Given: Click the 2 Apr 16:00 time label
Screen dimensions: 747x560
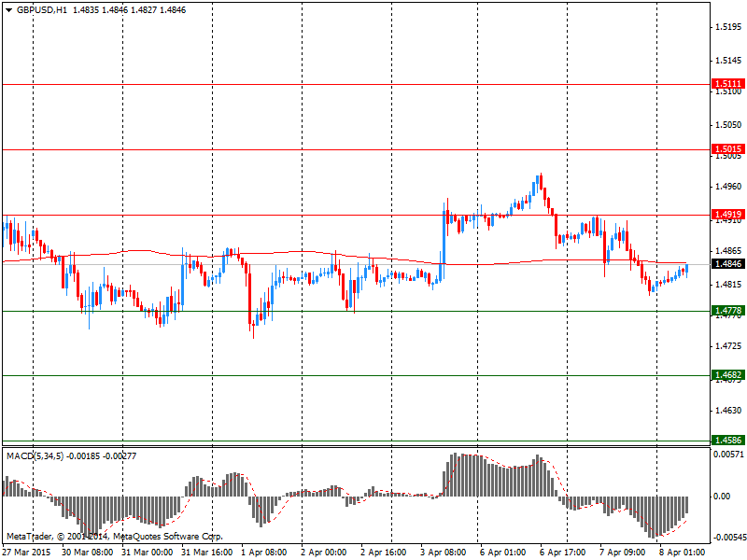Looking at the screenshot, I should (x=384, y=553).
